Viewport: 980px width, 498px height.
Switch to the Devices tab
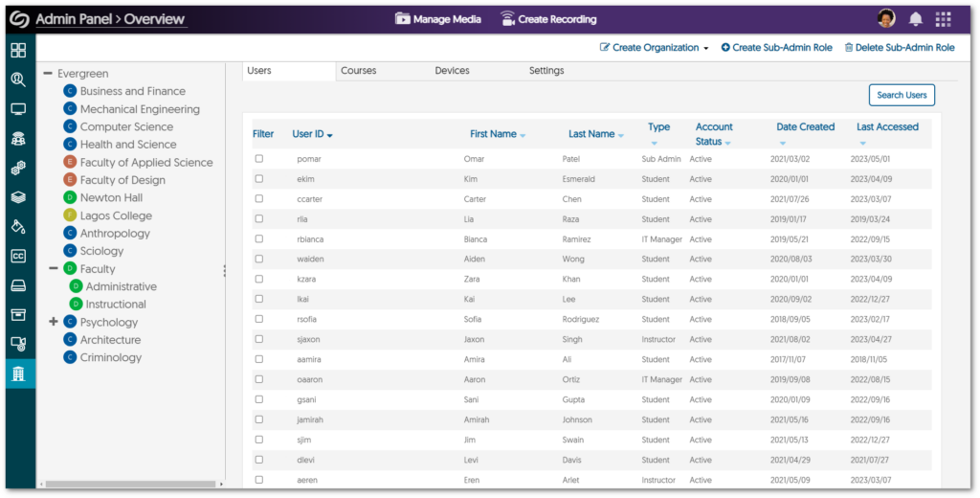452,71
